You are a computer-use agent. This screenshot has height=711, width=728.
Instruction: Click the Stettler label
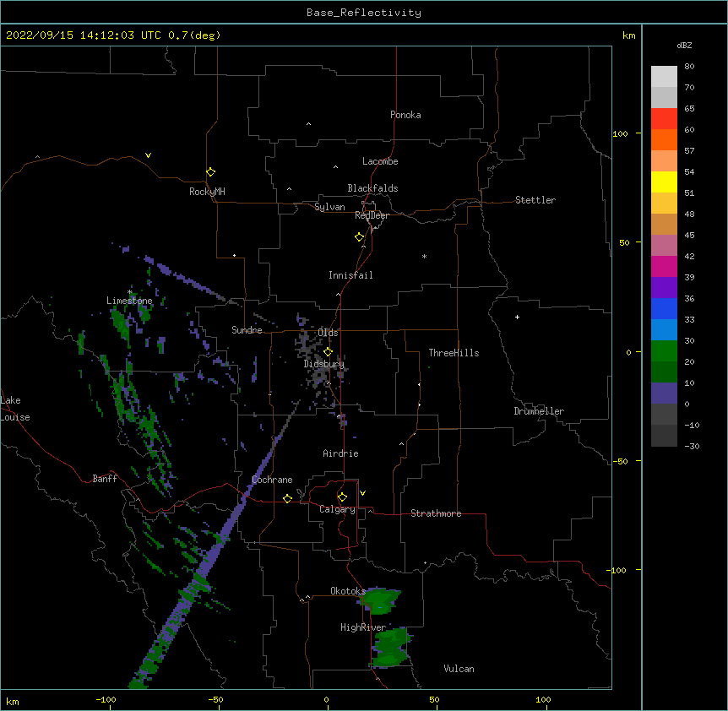[535, 200]
